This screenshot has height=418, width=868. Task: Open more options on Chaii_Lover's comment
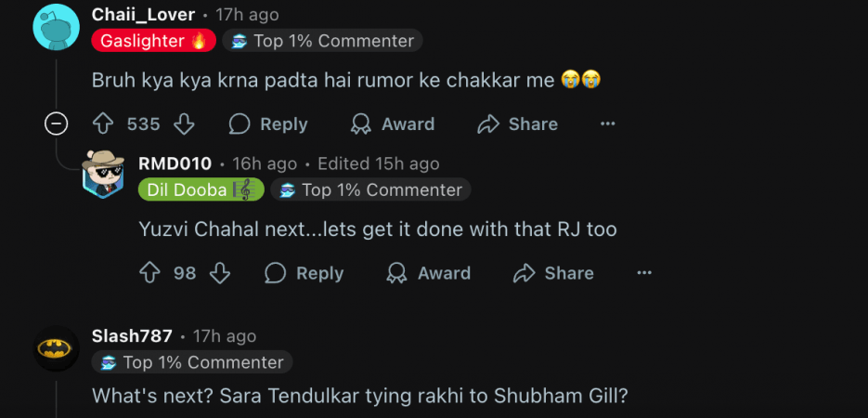[x=608, y=124]
